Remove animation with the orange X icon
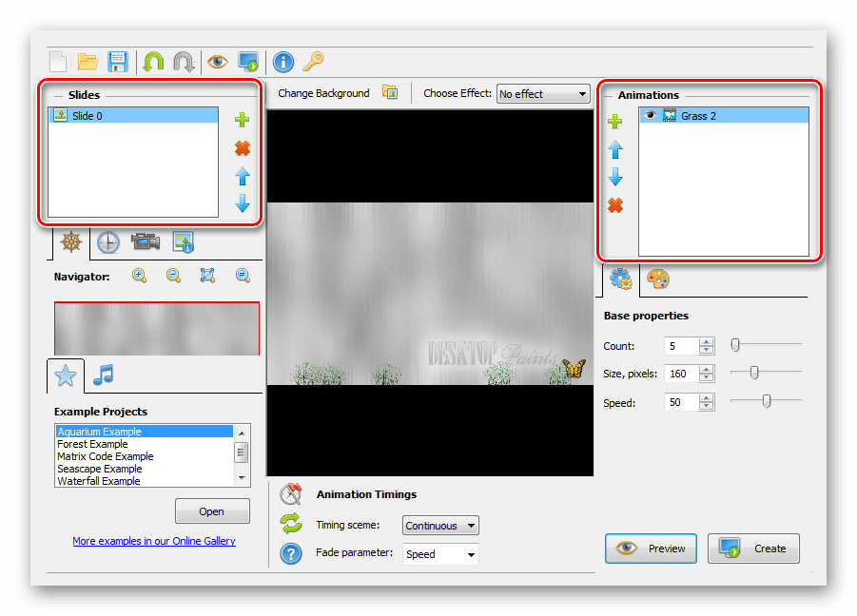 coord(615,205)
